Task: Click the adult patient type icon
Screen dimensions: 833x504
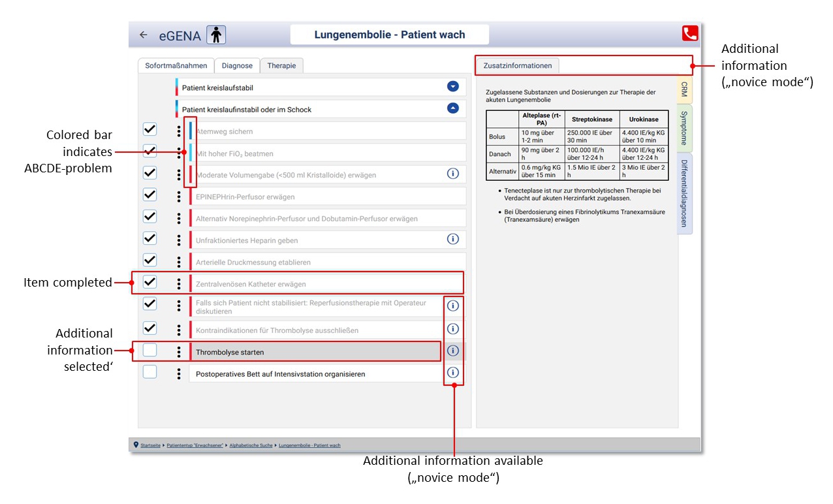Action: click(216, 35)
